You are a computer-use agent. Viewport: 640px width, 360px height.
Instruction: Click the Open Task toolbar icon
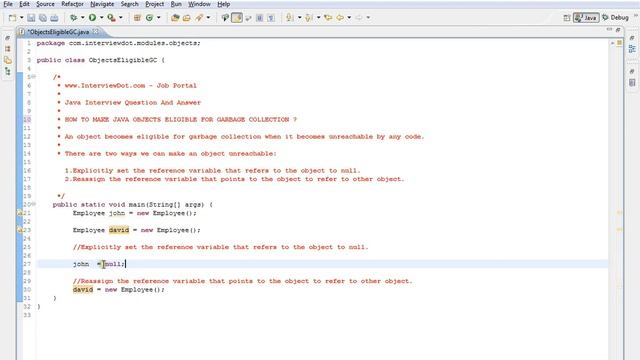(x=187, y=18)
